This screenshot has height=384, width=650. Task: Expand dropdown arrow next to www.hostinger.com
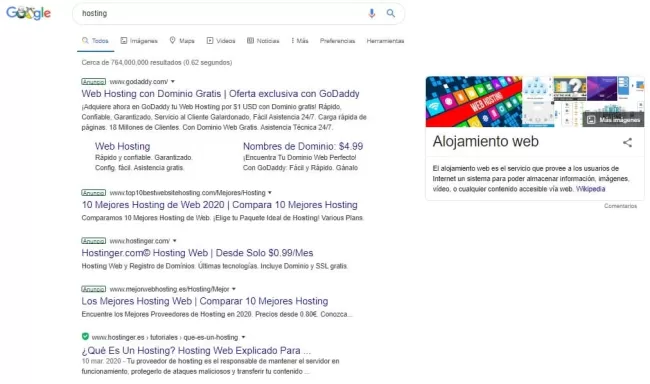tap(175, 241)
